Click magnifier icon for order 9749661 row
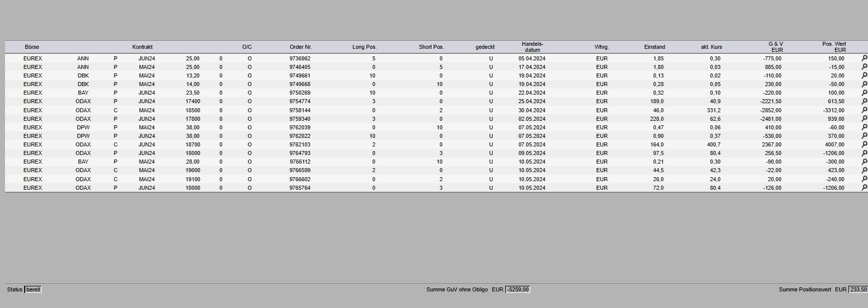The height and width of the screenshot is (308, 868). [864, 75]
